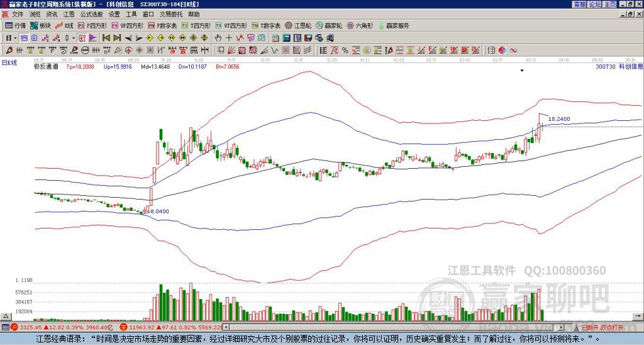Click the 论坛 link button

click(x=594, y=4)
